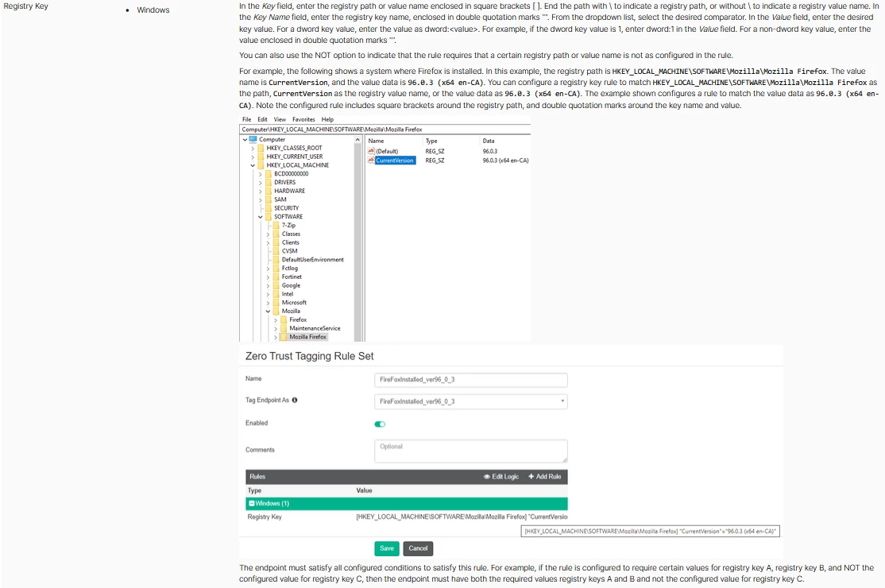This screenshot has width=885, height=588.
Task: Collapse the SOFTWARE registry node
Action: [x=261, y=217]
